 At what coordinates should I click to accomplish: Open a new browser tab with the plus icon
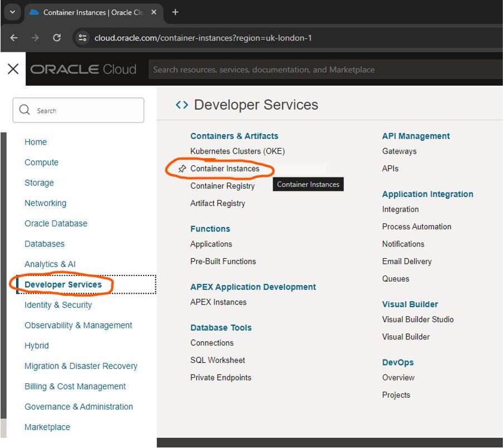point(175,12)
